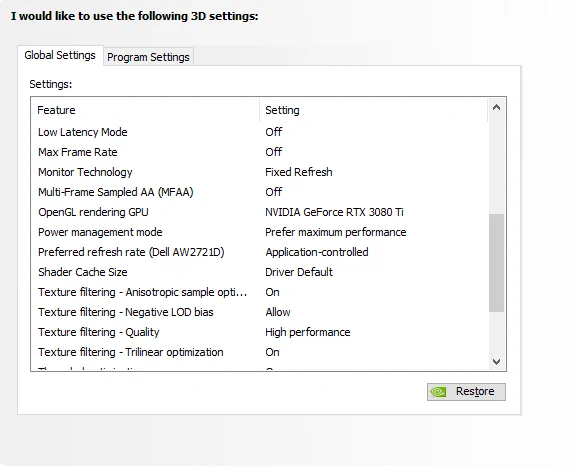
Task: Click the NVIDIA logo on Restore button
Action: 438,392
